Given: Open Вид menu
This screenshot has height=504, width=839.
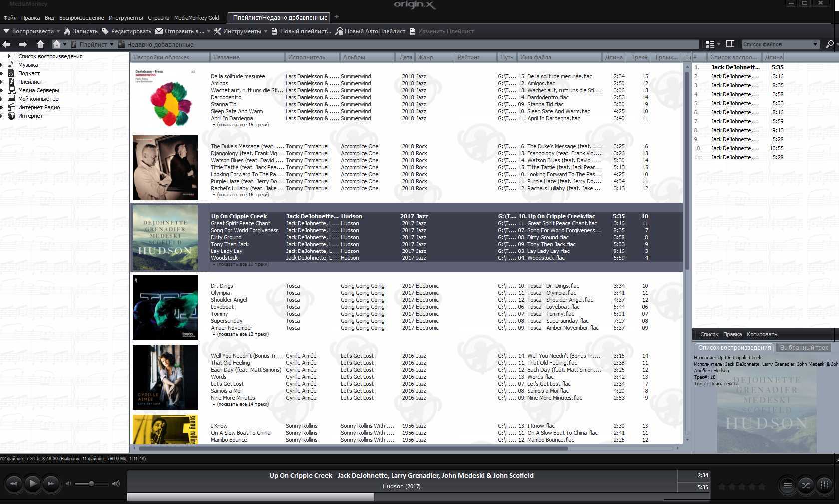Looking at the screenshot, I should click(49, 18).
